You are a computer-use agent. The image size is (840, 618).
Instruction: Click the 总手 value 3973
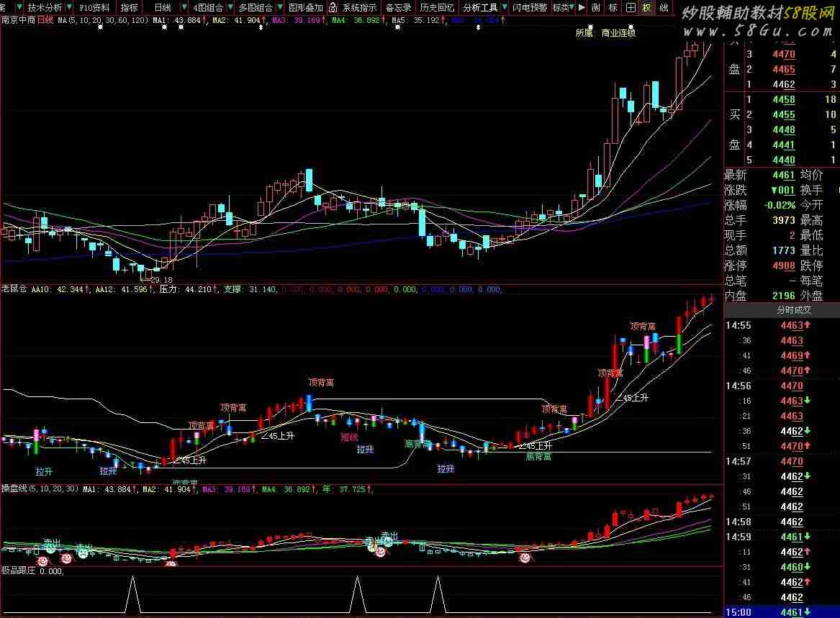click(x=783, y=220)
